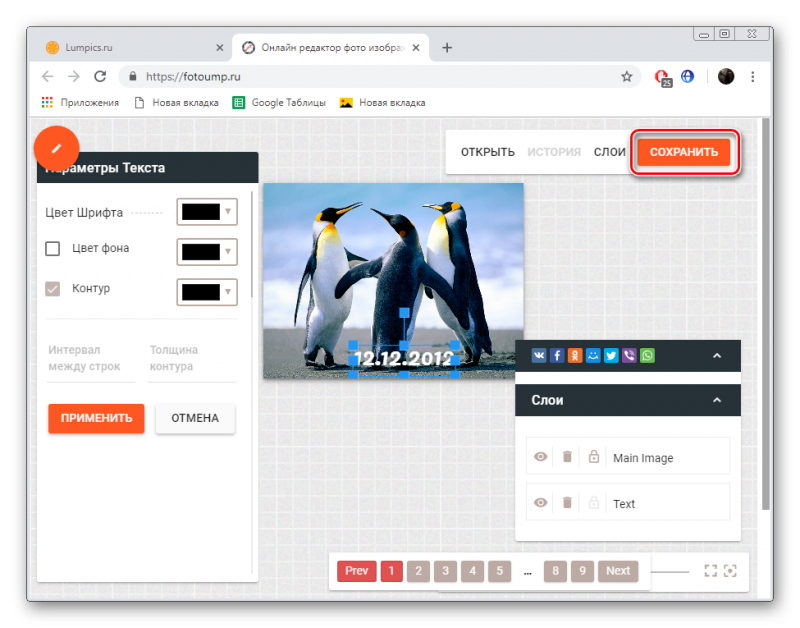Share via Twitter icon
The image size is (800, 628).
coord(611,356)
